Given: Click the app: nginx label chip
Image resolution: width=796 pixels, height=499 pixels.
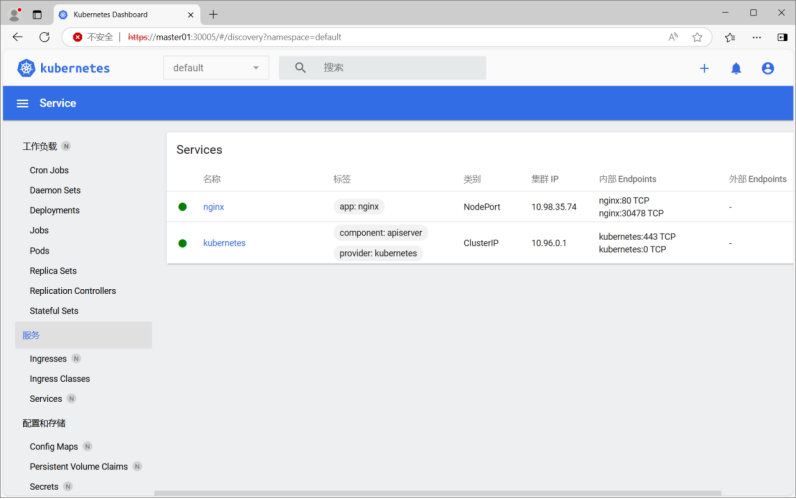Looking at the screenshot, I should (x=359, y=207).
